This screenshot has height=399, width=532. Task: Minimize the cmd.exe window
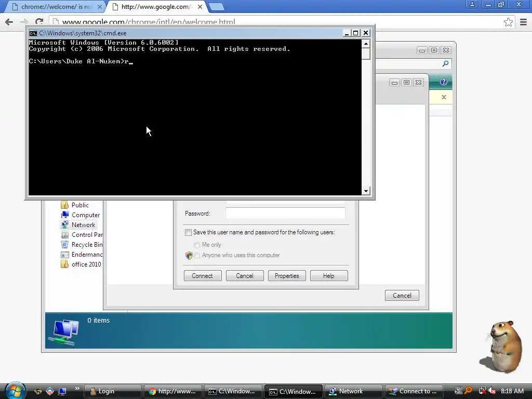(x=347, y=33)
